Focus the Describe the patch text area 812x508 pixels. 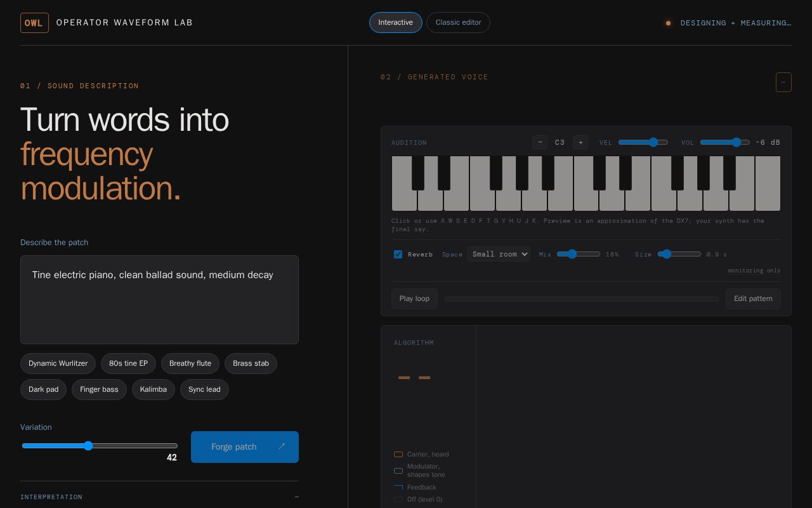(159, 300)
